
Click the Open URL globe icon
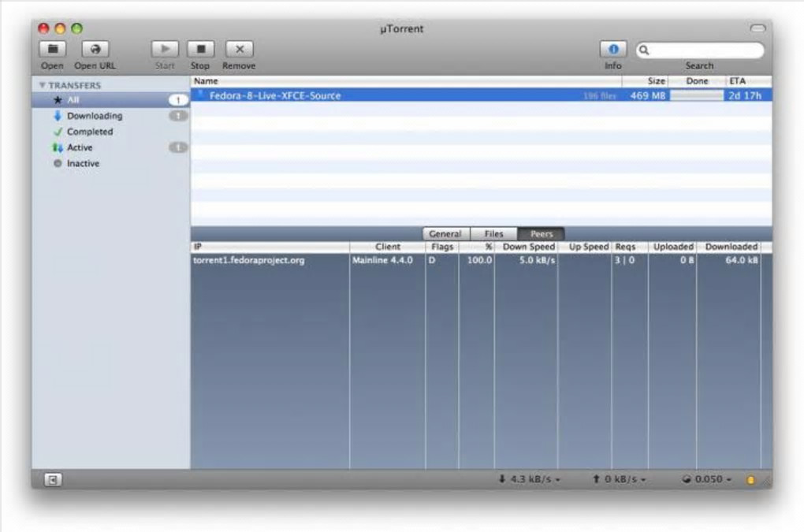(95, 49)
